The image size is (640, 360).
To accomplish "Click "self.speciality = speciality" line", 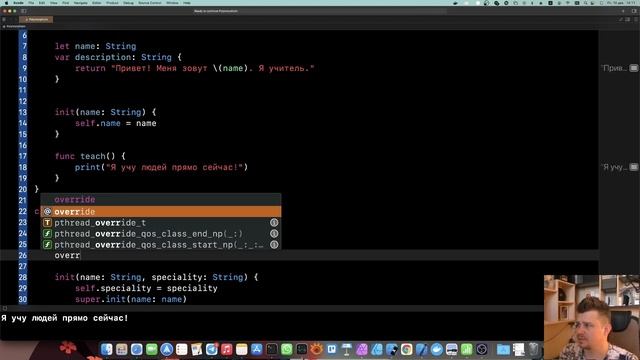I will click(x=146, y=288).
